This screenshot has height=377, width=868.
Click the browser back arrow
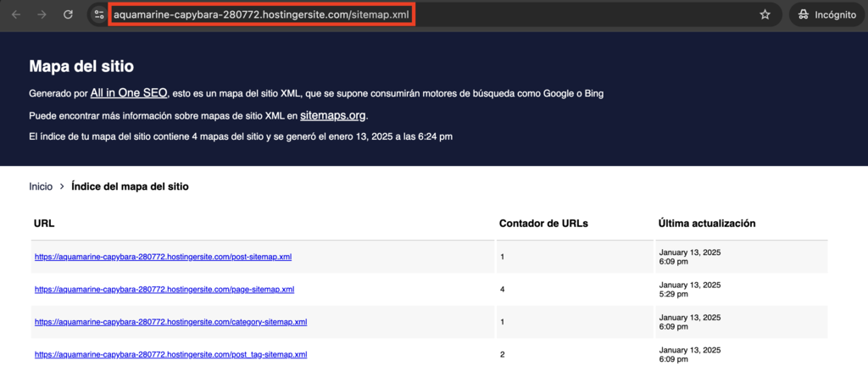point(16,14)
